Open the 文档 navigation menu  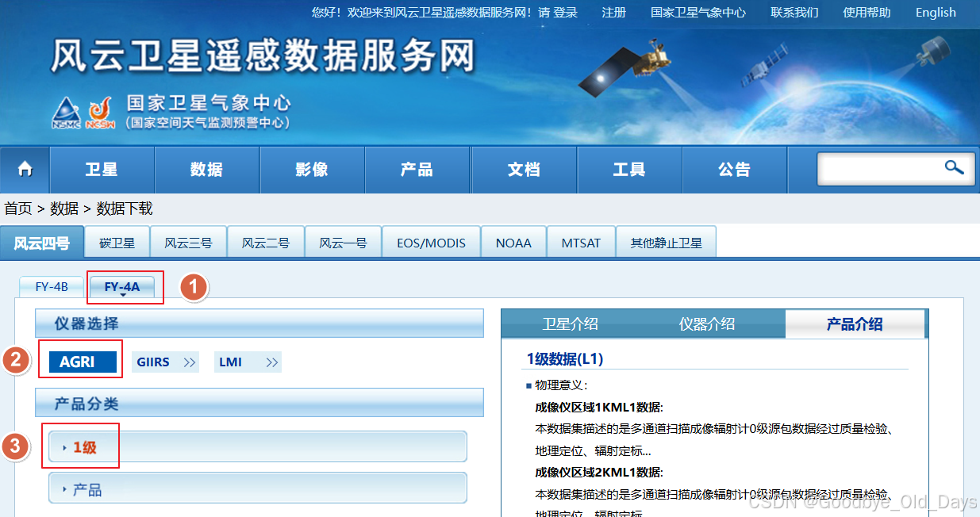524,170
